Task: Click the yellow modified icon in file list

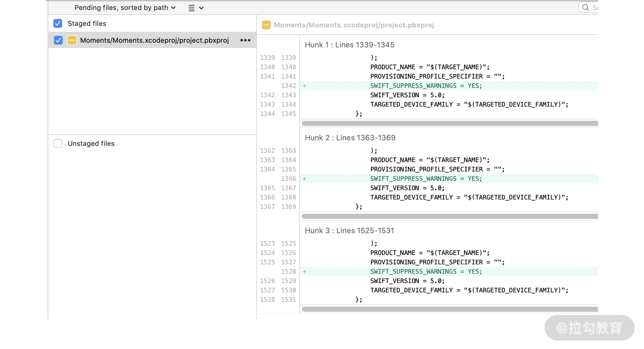Action: coord(72,40)
